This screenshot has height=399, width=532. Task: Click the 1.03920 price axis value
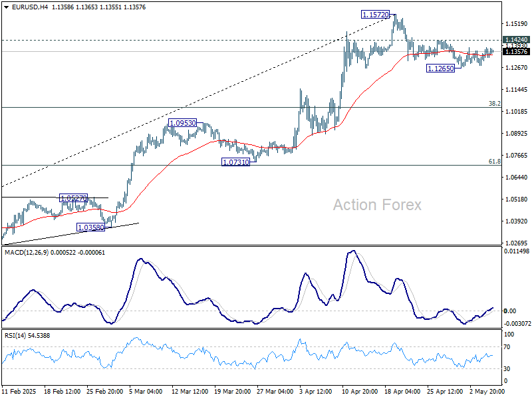[x=517, y=221]
